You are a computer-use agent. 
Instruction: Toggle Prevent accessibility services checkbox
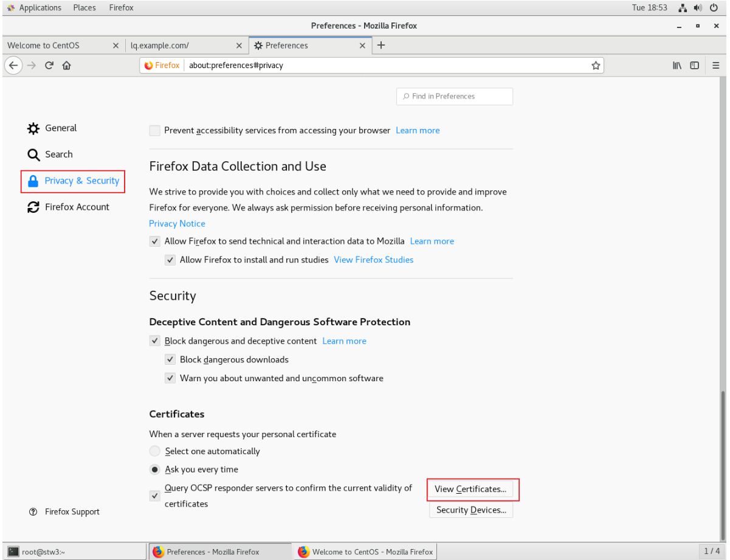pos(155,131)
